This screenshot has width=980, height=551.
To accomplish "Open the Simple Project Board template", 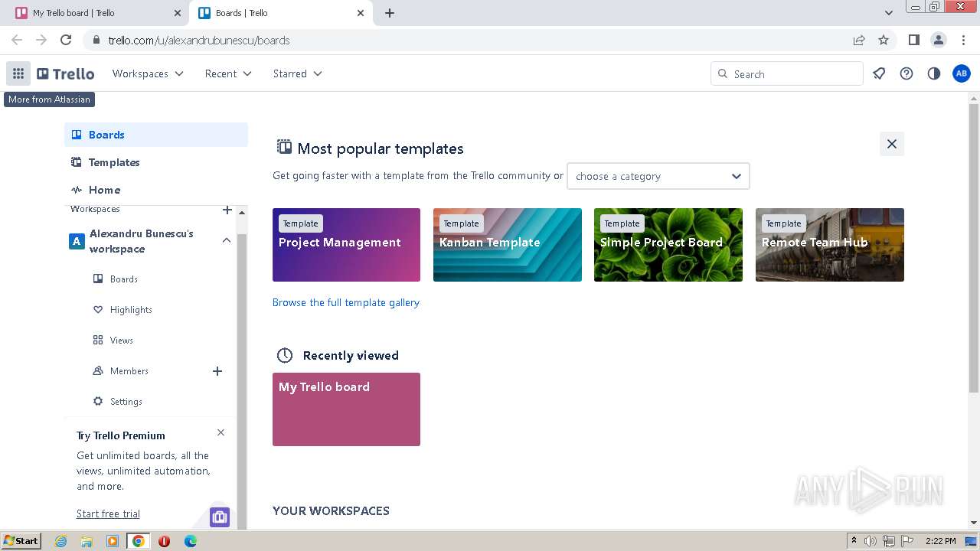I will click(x=668, y=245).
